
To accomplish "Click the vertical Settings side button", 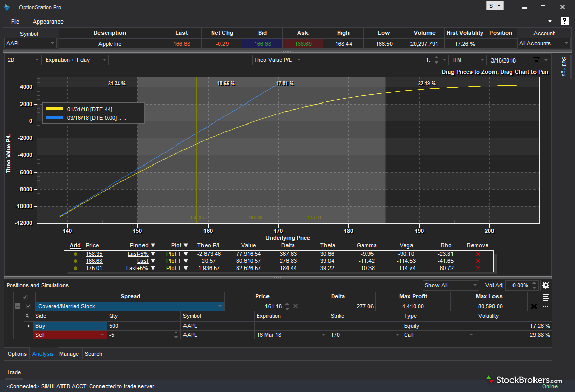I will [564, 67].
